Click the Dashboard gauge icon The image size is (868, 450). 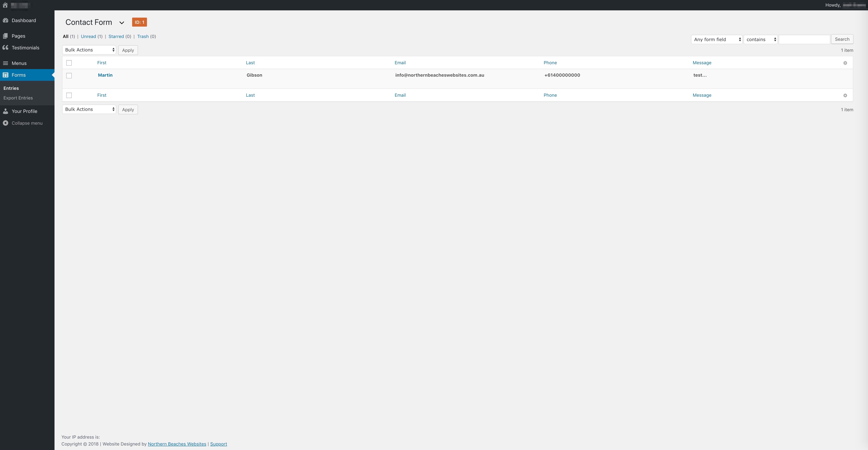point(5,21)
